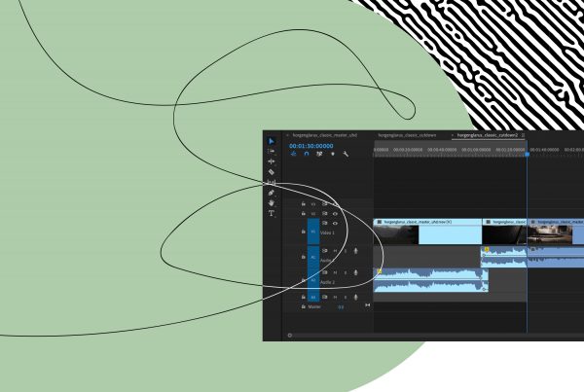This screenshot has width=584, height=392.
Task: Toggle snap in timeline magnet icon
Action: click(306, 154)
